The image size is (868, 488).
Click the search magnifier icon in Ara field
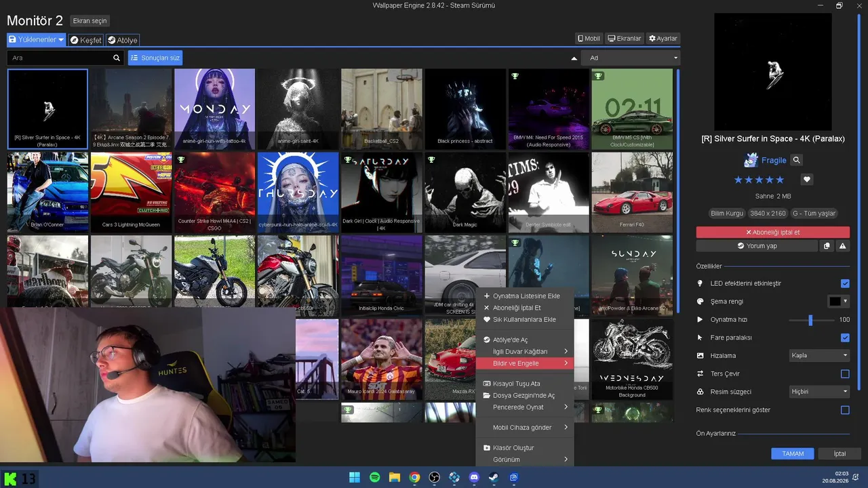point(117,58)
